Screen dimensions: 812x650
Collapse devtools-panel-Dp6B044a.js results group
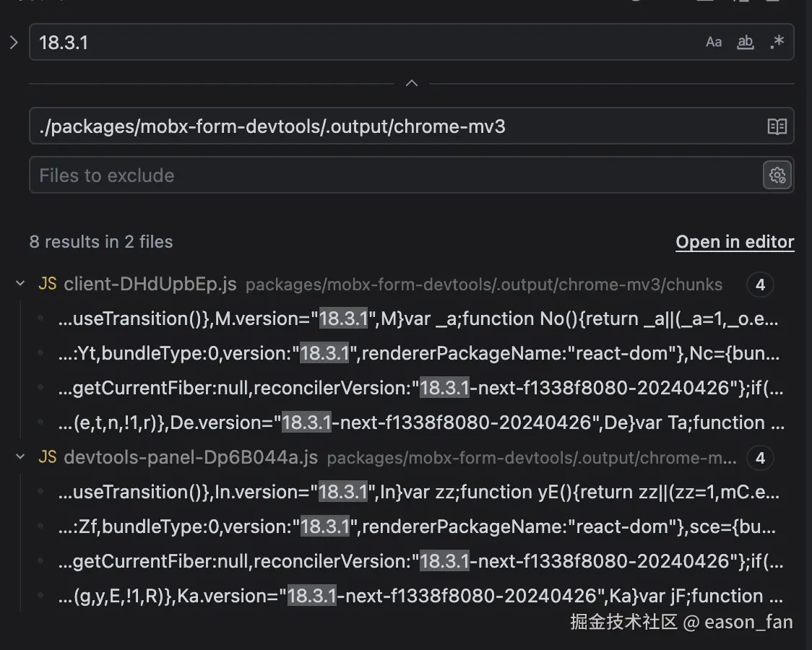pyautogui.click(x=20, y=458)
